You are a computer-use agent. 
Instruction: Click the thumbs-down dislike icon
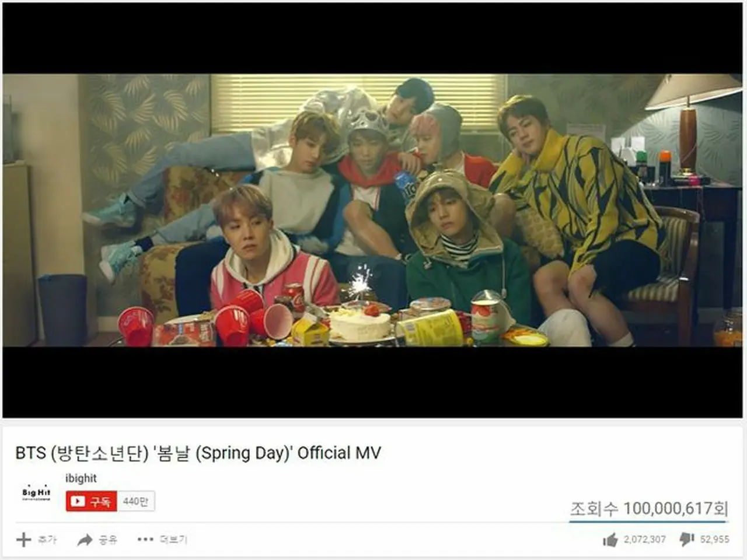[x=686, y=540]
